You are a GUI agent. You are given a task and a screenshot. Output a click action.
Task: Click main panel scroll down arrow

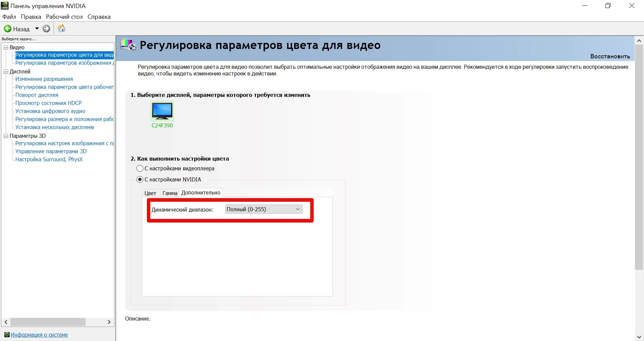tap(639, 337)
